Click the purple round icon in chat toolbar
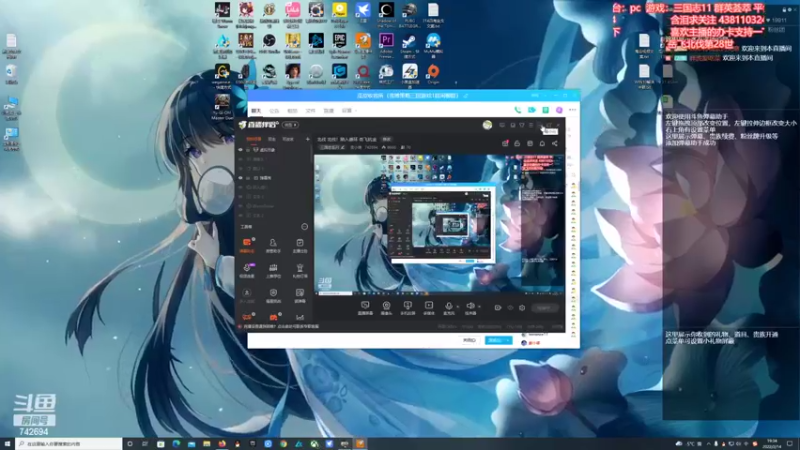The height and width of the screenshot is (450, 800). pyautogui.click(x=559, y=110)
